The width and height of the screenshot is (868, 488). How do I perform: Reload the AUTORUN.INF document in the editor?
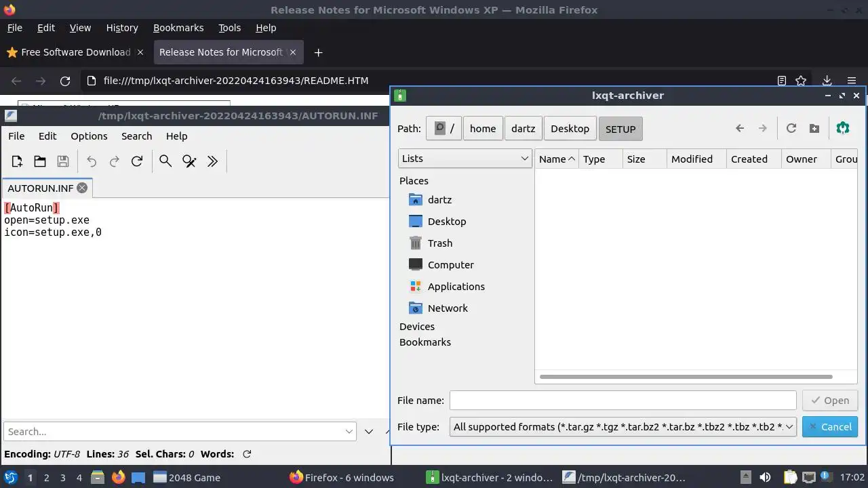(x=137, y=161)
